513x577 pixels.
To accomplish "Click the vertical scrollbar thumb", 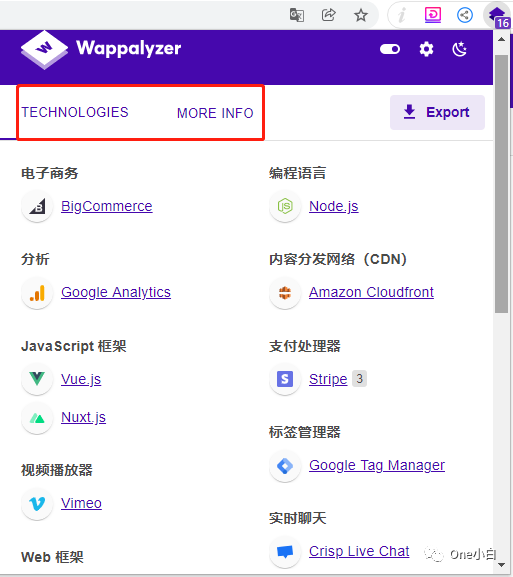I will pyautogui.click(x=501, y=184).
